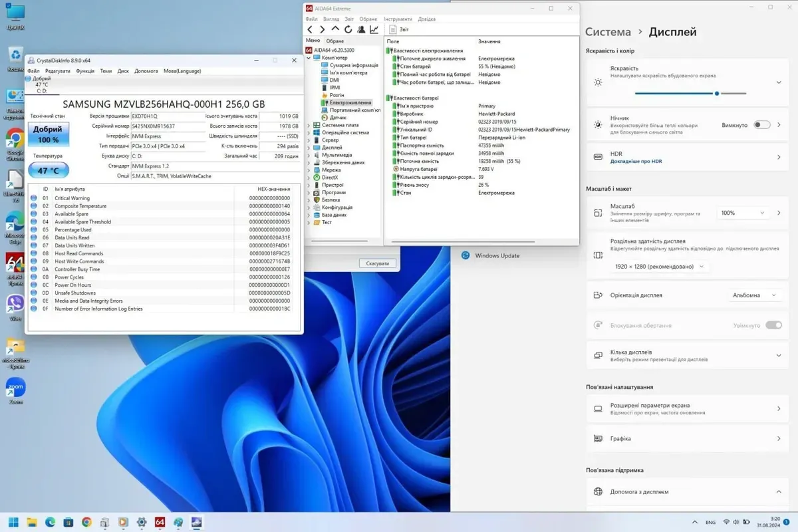Click the AIDA64 back arrow icon
Viewport: 798px width, 532px height.
coord(310,29)
